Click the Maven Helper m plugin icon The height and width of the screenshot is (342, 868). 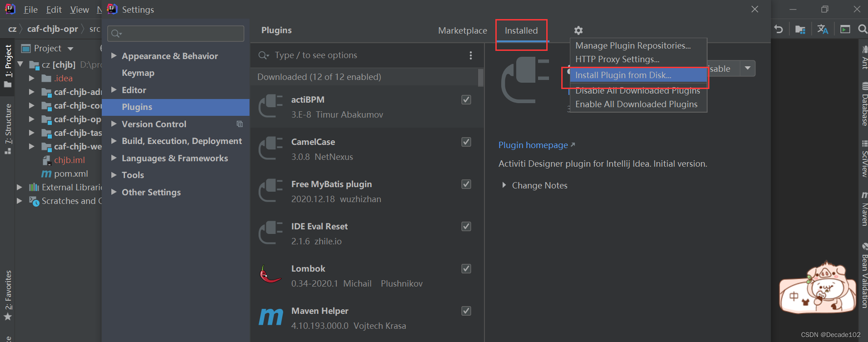point(271,317)
